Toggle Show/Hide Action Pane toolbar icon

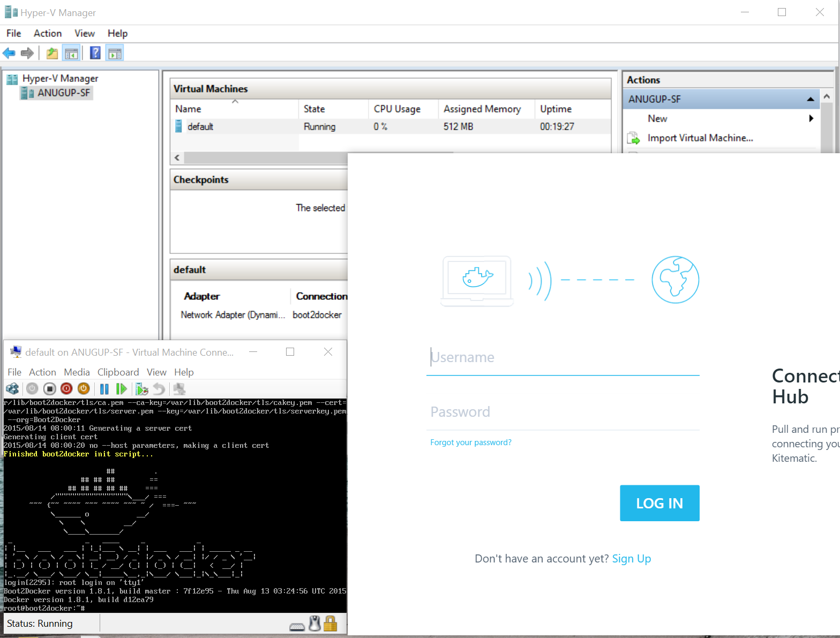point(115,53)
